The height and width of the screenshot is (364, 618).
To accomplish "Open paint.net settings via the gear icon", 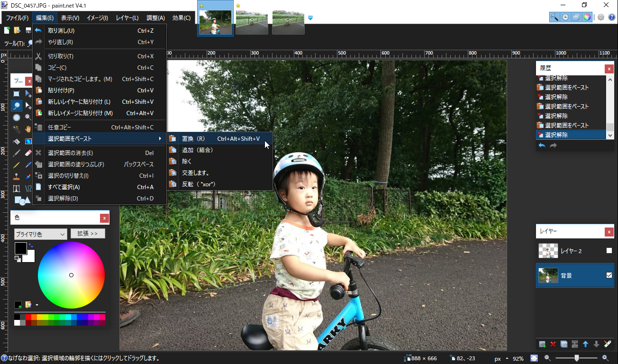I will tap(600, 17).
